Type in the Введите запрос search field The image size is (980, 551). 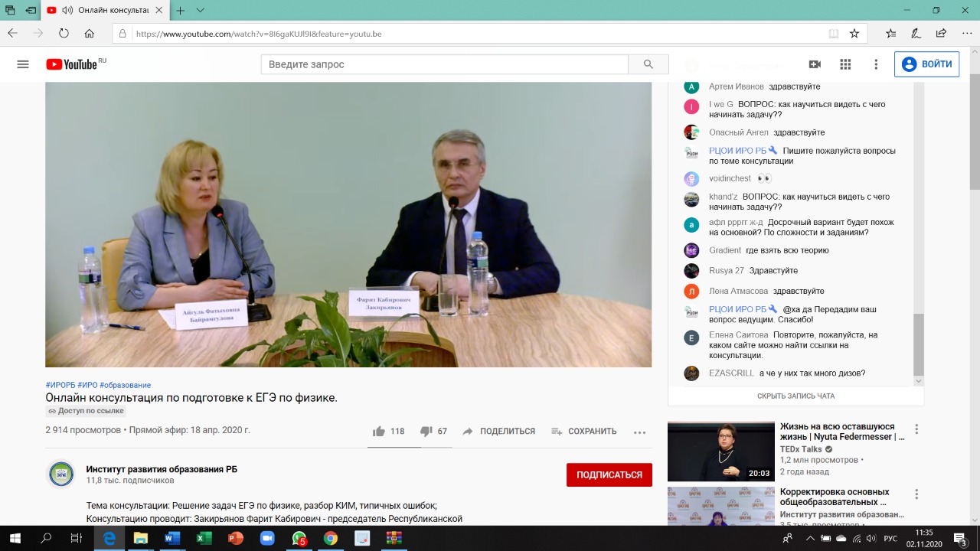click(x=444, y=64)
